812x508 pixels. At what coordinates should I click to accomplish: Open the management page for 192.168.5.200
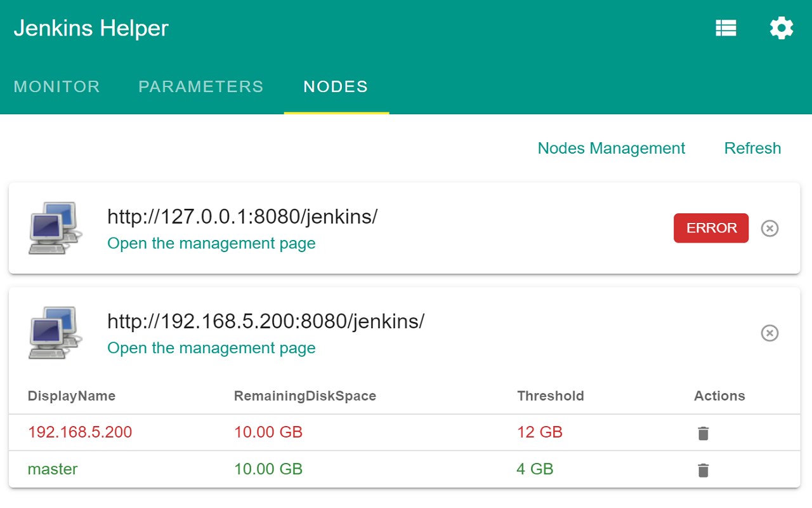point(211,348)
